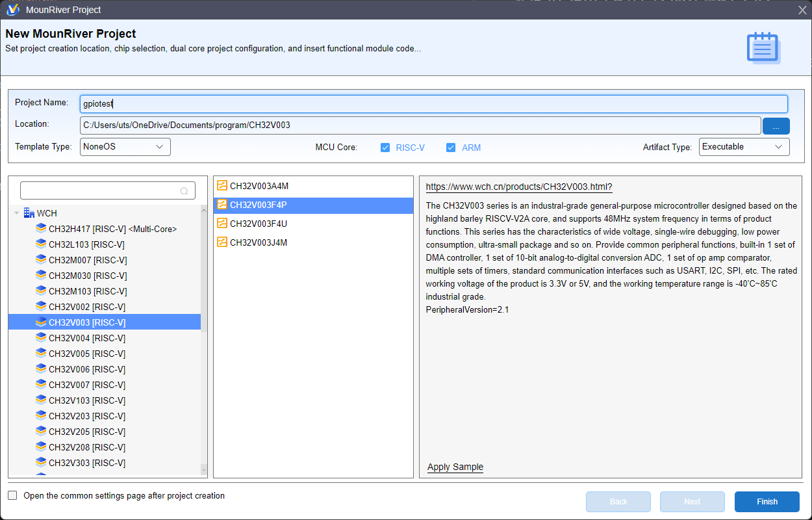Open the Template Type dropdown

(x=125, y=147)
